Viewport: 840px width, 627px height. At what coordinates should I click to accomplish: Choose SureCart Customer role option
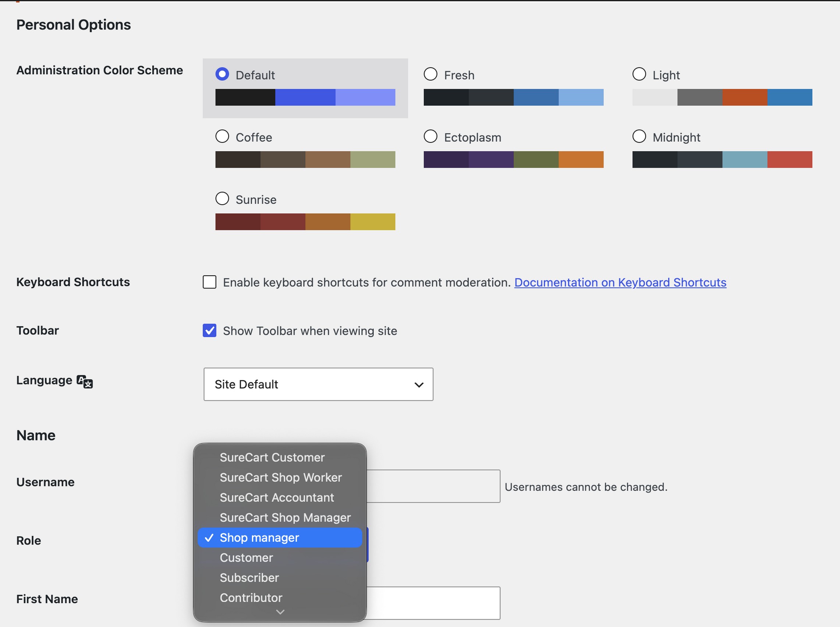280,457
